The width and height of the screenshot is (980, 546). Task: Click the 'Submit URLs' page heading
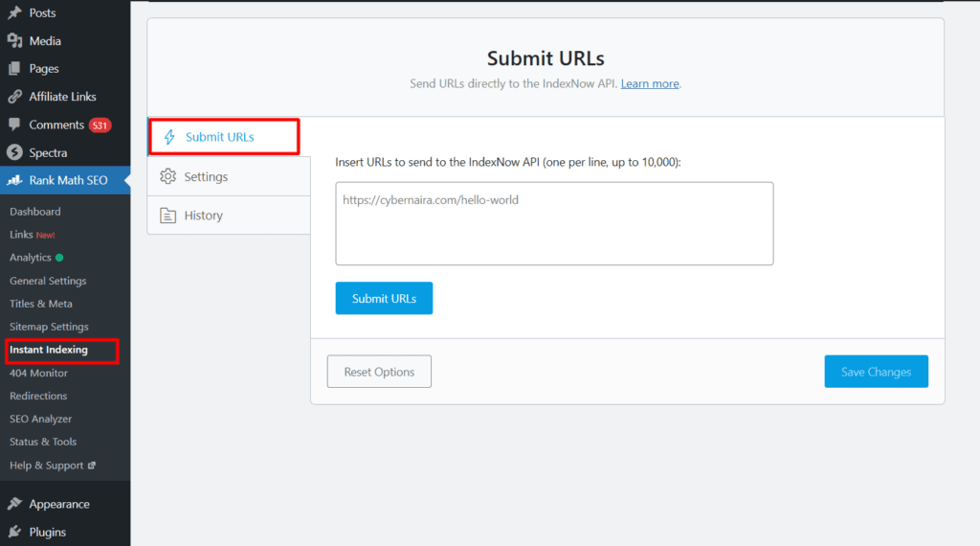click(x=546, y=58)
